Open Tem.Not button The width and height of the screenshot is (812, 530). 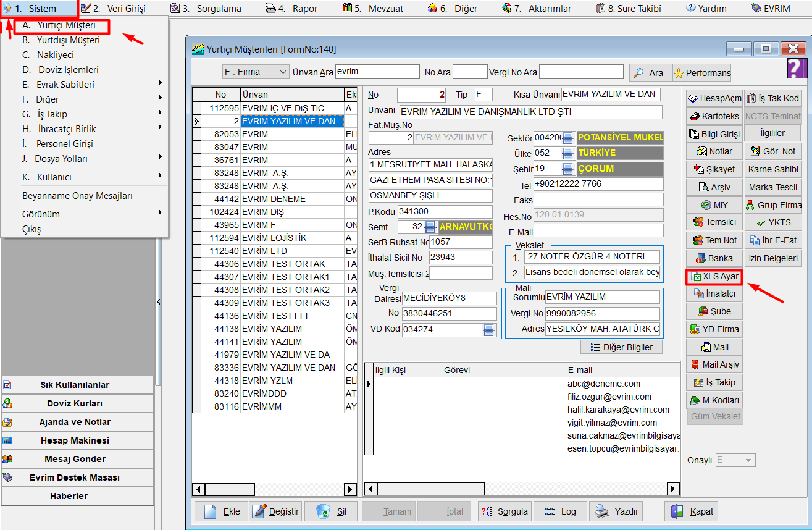714,240
